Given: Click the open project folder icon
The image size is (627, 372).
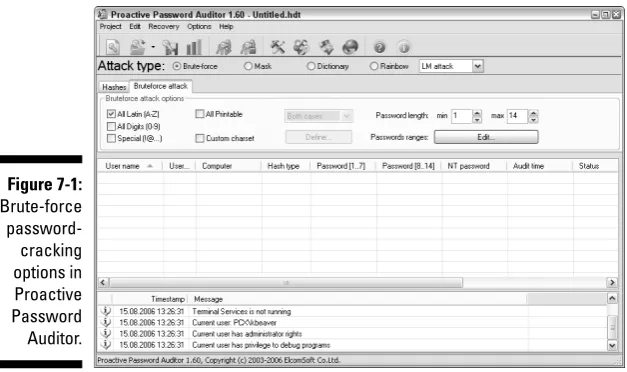Looking at the screenshot, I should coord(138,47).
